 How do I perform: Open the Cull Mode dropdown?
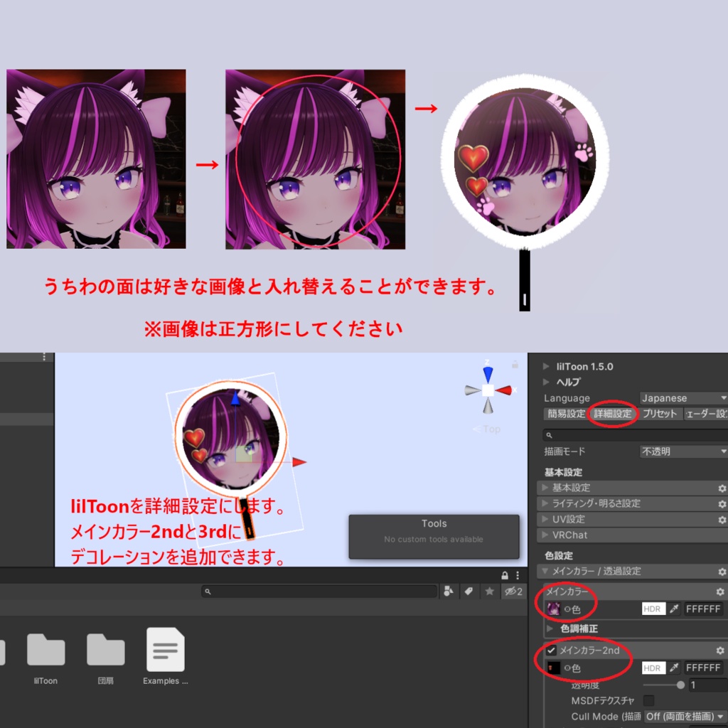(x=683, y=714)
